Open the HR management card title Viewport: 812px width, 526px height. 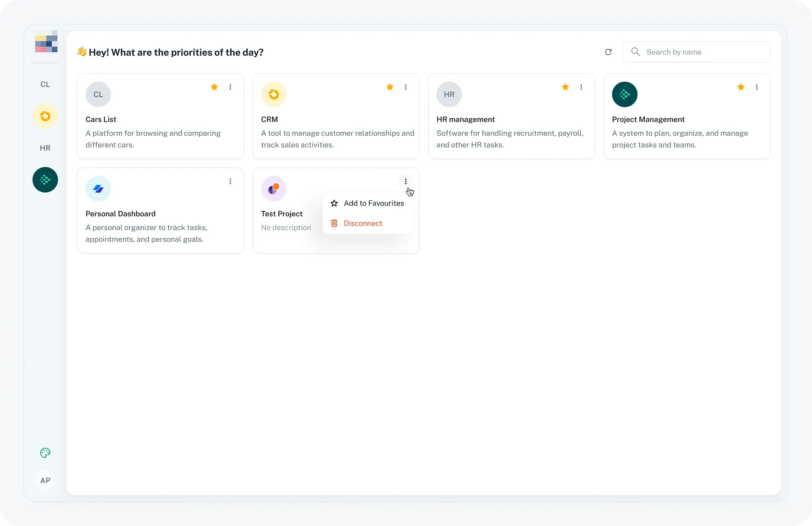[465, 120]
